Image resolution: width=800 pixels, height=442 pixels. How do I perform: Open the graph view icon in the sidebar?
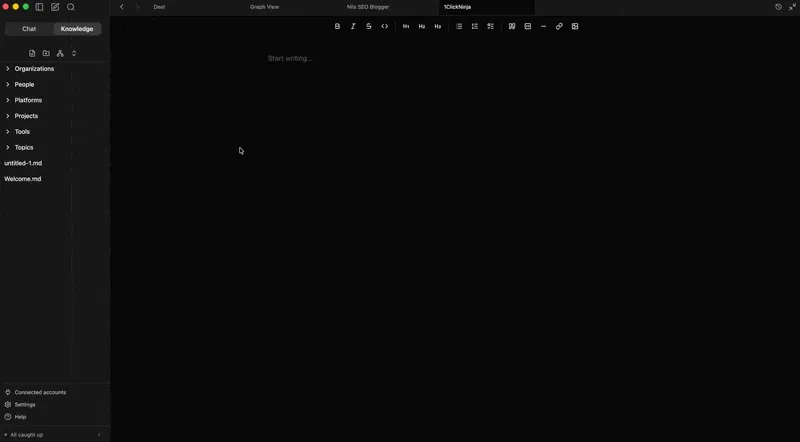click(x=60, y=53)
